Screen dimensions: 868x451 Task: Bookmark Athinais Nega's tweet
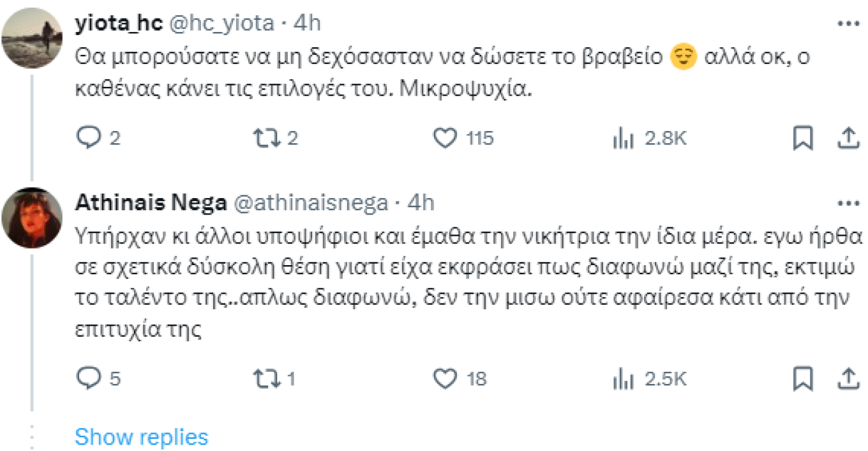[803, 379]
